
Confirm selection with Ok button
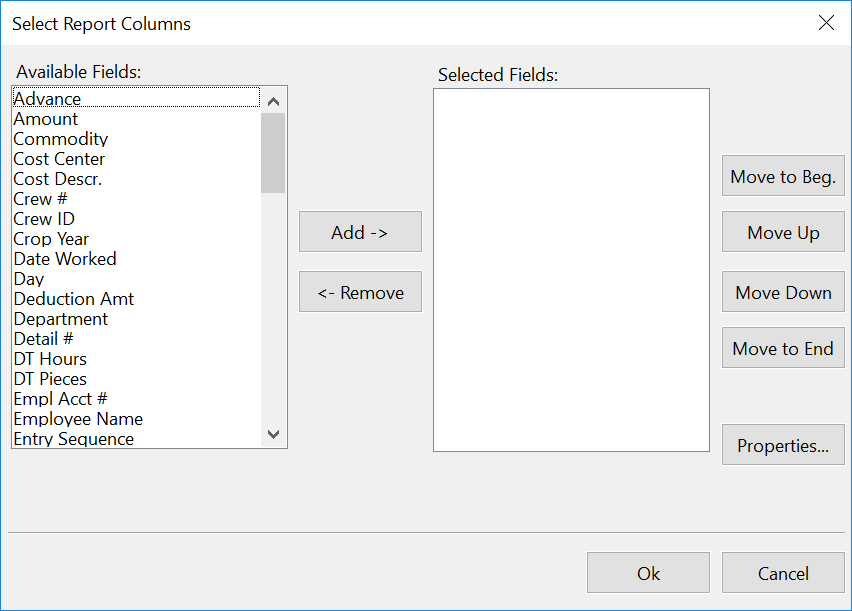pyautogui.click(x=648, y=573)
